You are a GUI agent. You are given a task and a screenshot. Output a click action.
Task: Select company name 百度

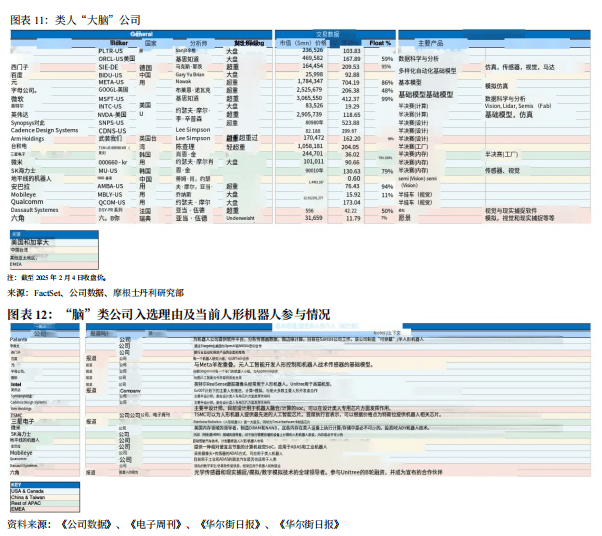(x=17, y=75)
